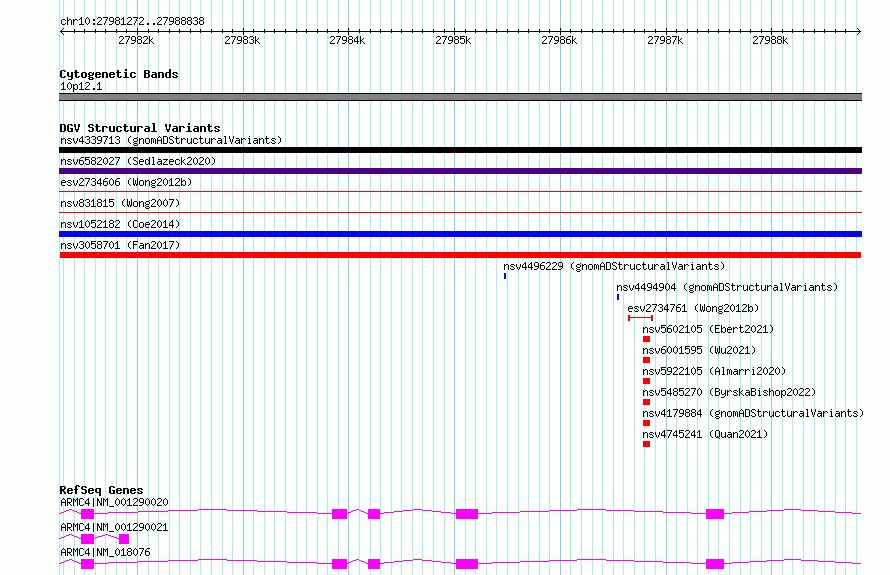Click NM_001290020's exon between 27987k and 27988k

pos(715,514)
